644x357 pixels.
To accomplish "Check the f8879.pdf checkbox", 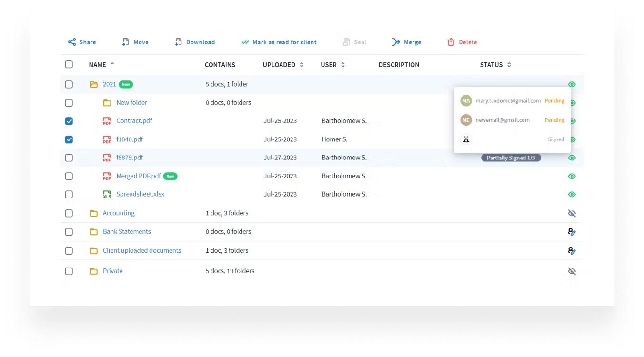I will (x=69, y=158).
